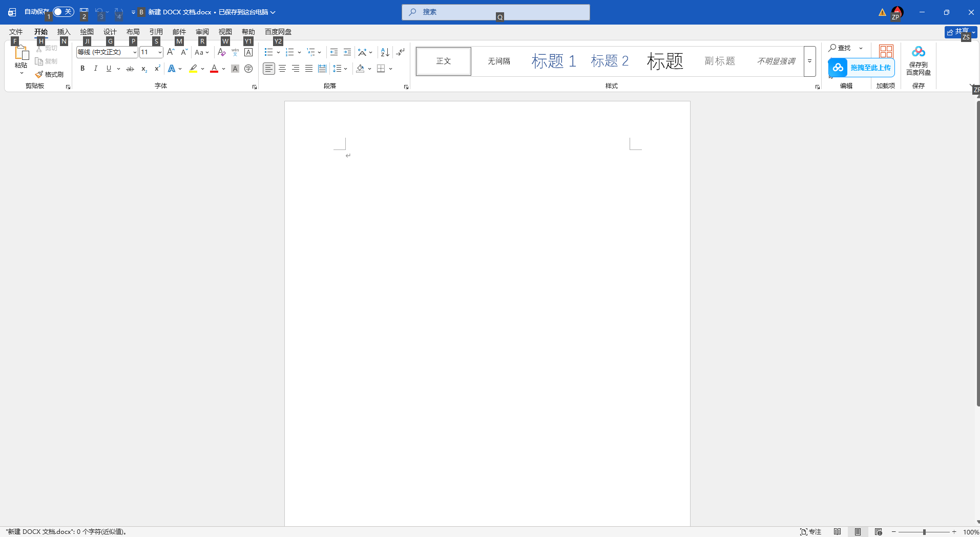Click the clear formatting eraser icon
980x537 pixels.
pos(221,52)
